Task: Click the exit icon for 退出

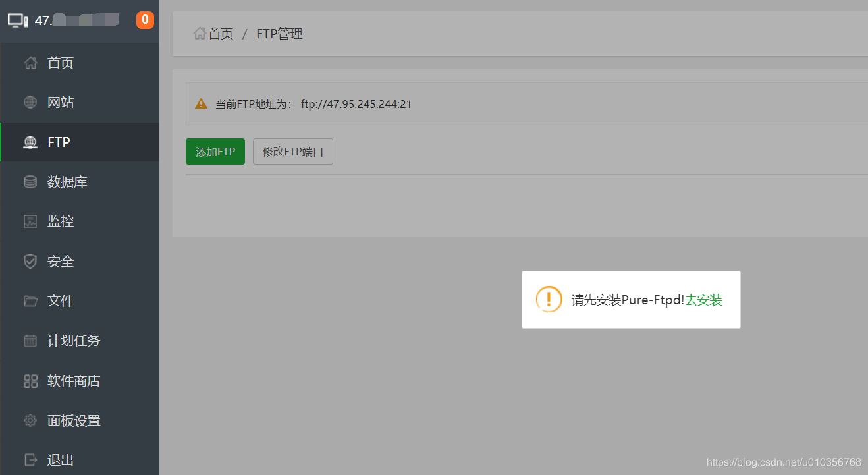Action: pos(30,460)
